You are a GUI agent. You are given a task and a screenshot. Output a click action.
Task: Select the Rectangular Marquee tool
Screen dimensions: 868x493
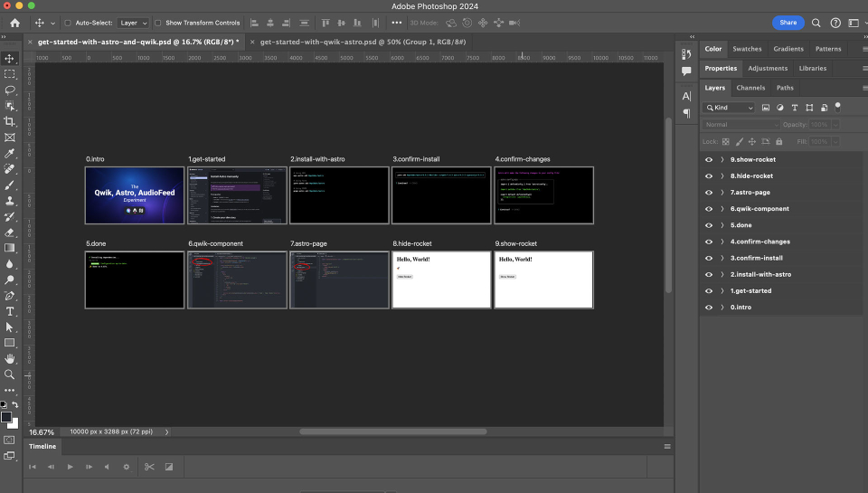pyautogui.click(x=9, y=73)
